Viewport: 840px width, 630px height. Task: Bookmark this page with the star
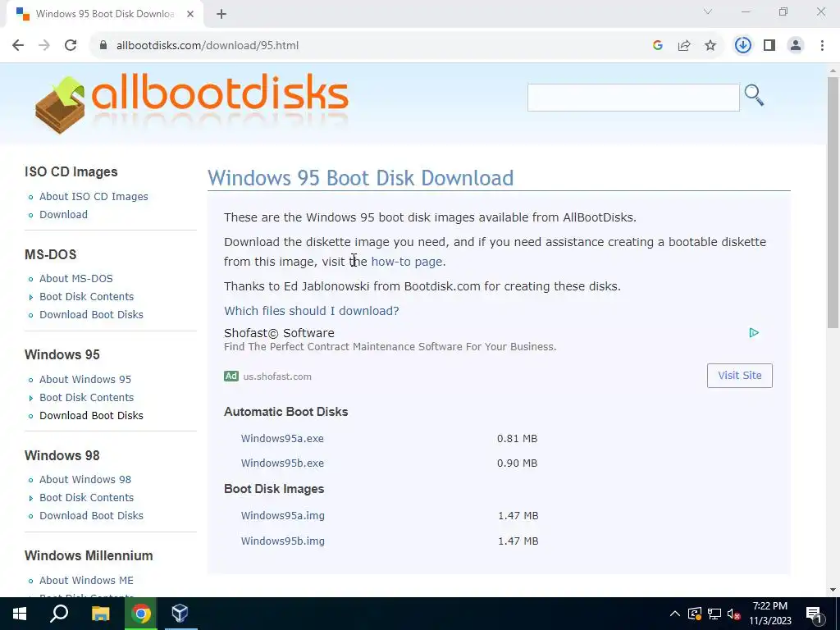[x=710, y=46]
